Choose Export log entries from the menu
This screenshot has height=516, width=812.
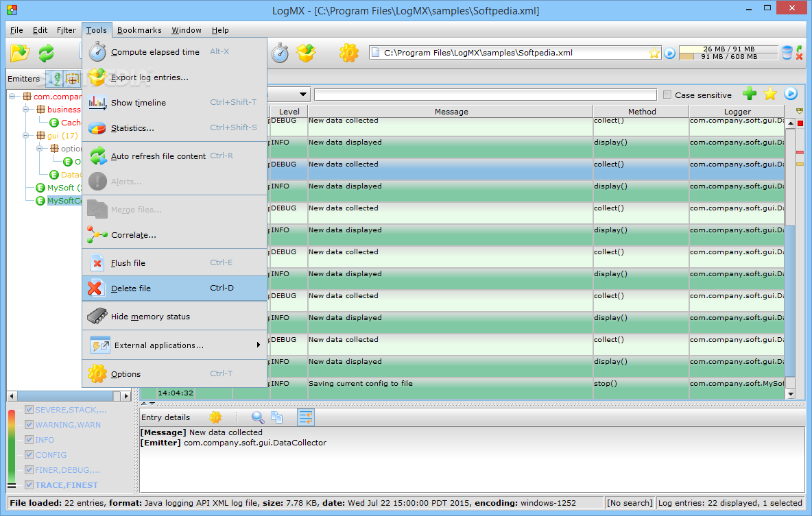174,77
